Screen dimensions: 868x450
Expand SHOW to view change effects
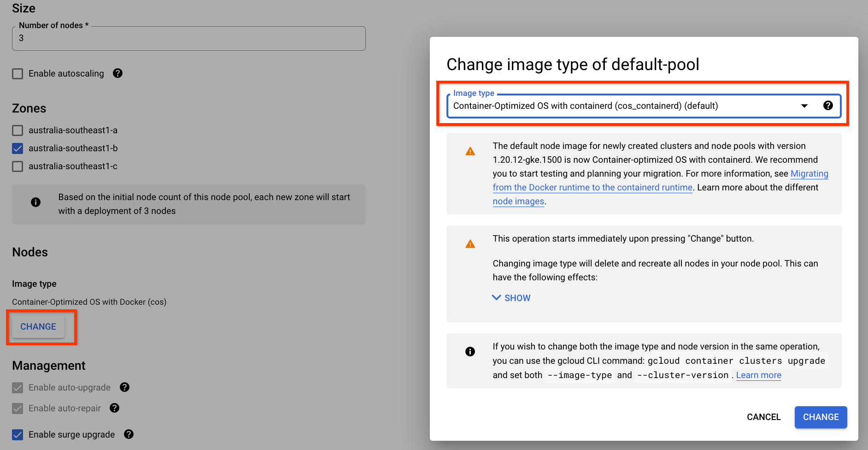click(x=511, y=298)
